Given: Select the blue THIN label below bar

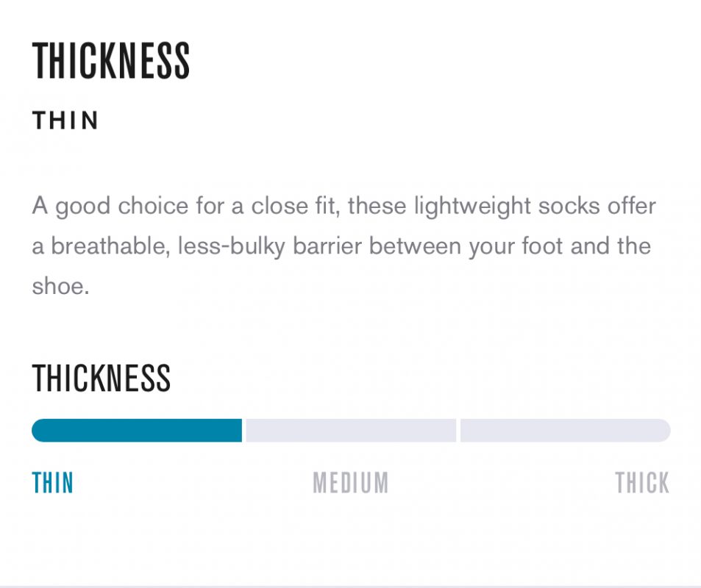Looking at the screenshot, I should (53, 483).
